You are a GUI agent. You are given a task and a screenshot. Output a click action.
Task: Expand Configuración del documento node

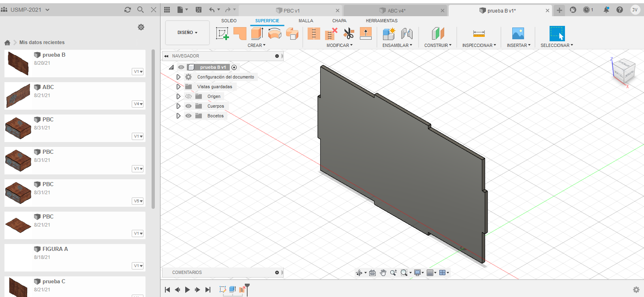coord(178,77)
